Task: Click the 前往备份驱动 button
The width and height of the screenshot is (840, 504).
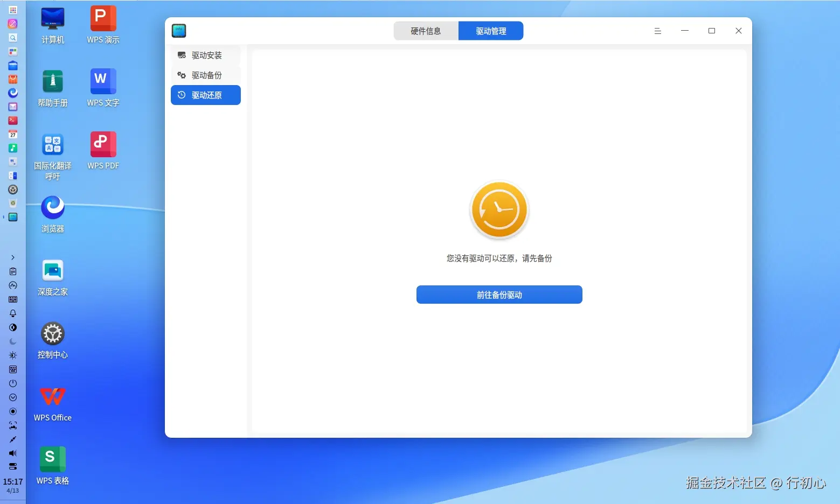Action: coord(499,295)
